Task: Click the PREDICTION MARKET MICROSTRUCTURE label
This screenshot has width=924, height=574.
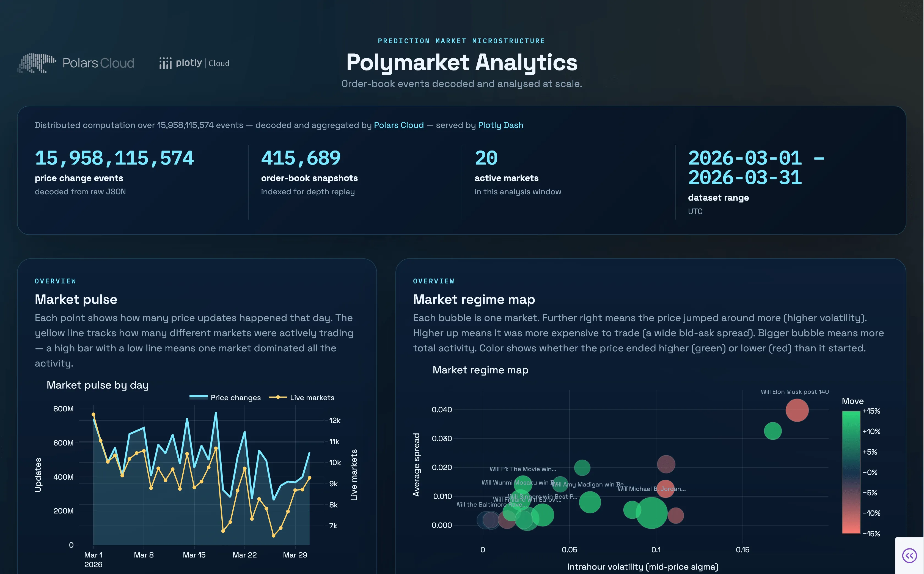Action: 461,41
